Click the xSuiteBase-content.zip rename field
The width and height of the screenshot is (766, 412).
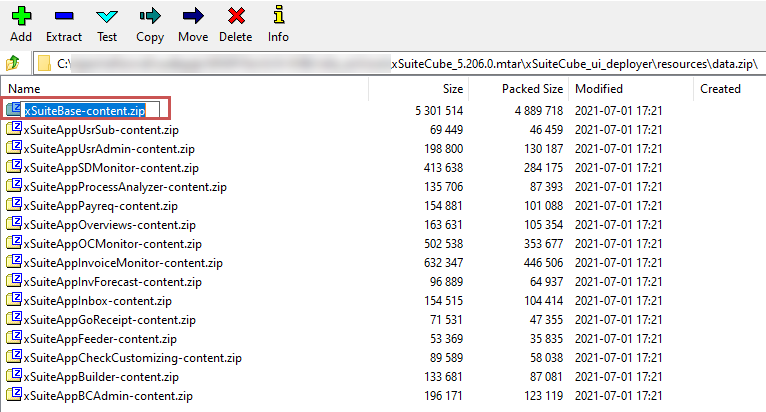coord(92,110)
